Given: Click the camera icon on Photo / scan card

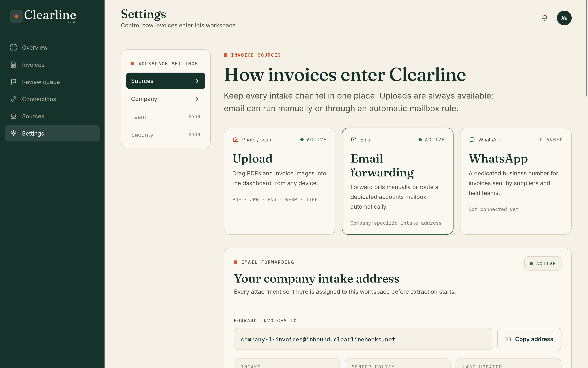Looking at the screenshot, I should (x=235, y=140).
